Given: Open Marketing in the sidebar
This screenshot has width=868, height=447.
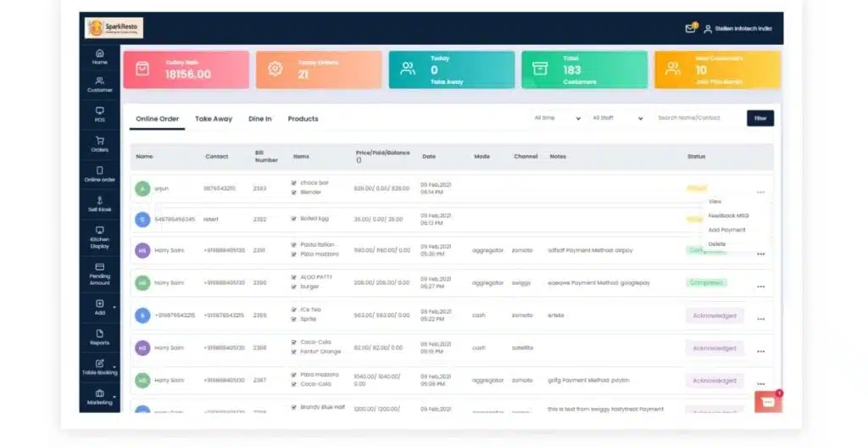Looking at the screenshot, I should coord(100,397).
